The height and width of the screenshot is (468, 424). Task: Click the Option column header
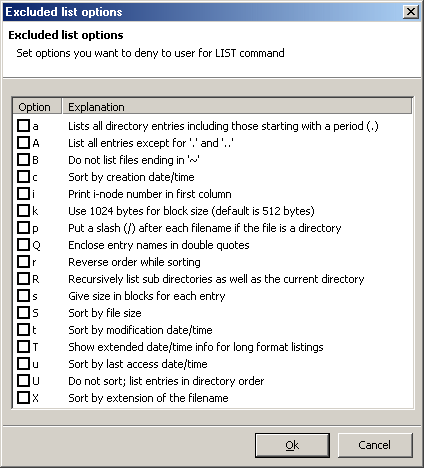click(37, 107)
